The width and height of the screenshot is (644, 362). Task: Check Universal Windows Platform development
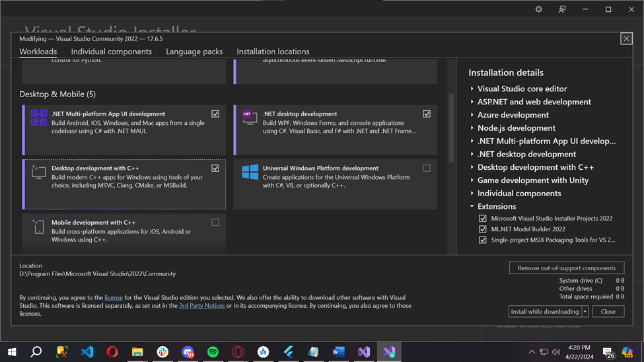(x=427, y=168)
